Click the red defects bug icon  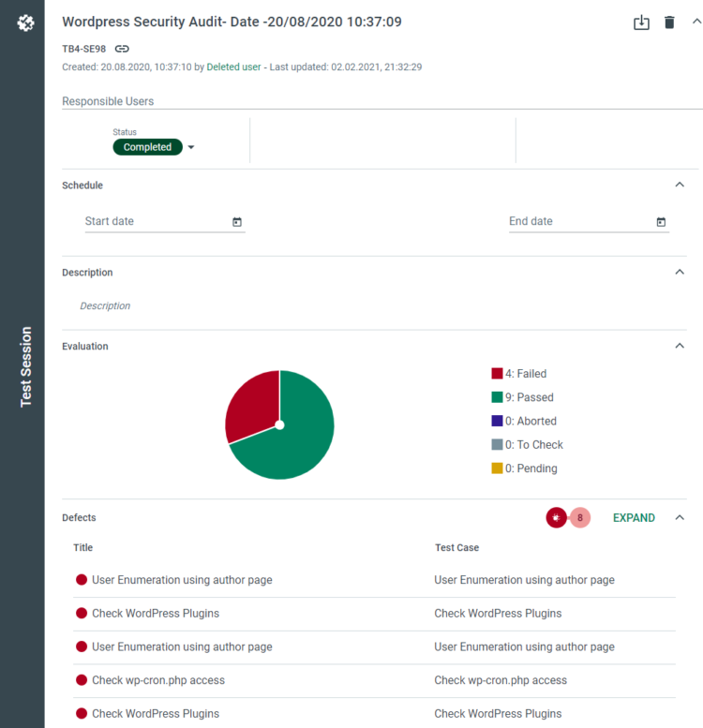556,518
